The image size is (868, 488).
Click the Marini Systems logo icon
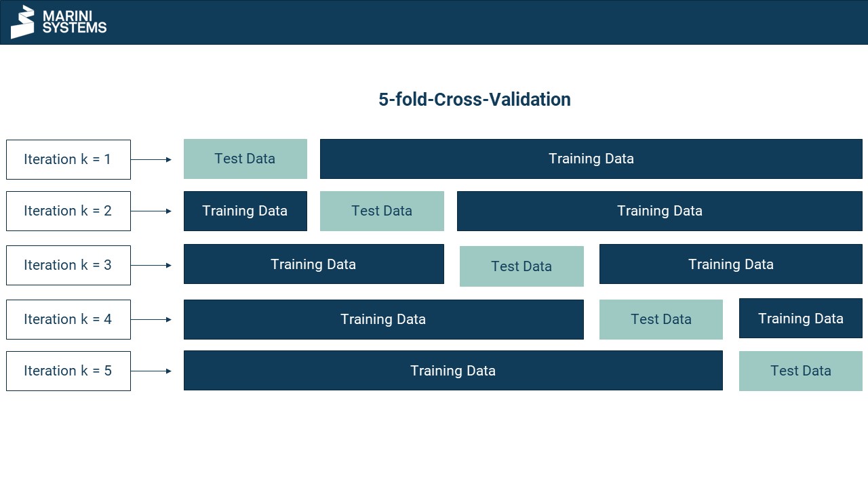(22, 22)
